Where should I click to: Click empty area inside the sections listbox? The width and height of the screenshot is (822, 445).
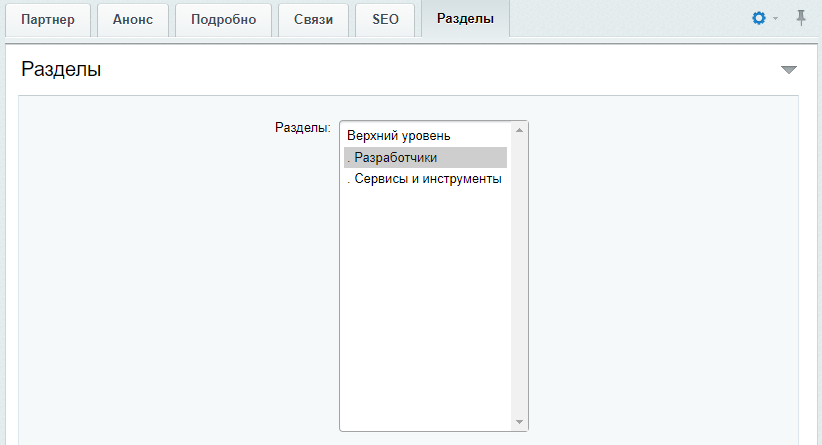[425, 309]
